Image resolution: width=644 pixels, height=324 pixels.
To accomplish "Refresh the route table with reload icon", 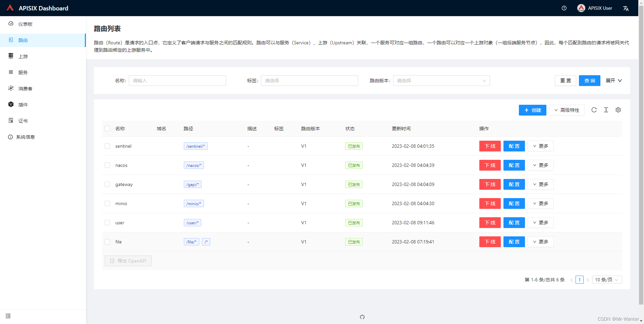I will (x=594, y=110).
